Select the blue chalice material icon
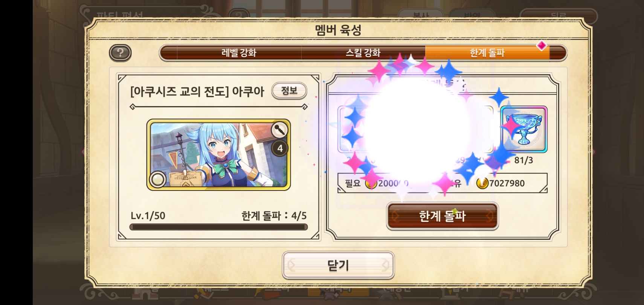Viewport: 644px width, 305px height. (x=524, y=129)
